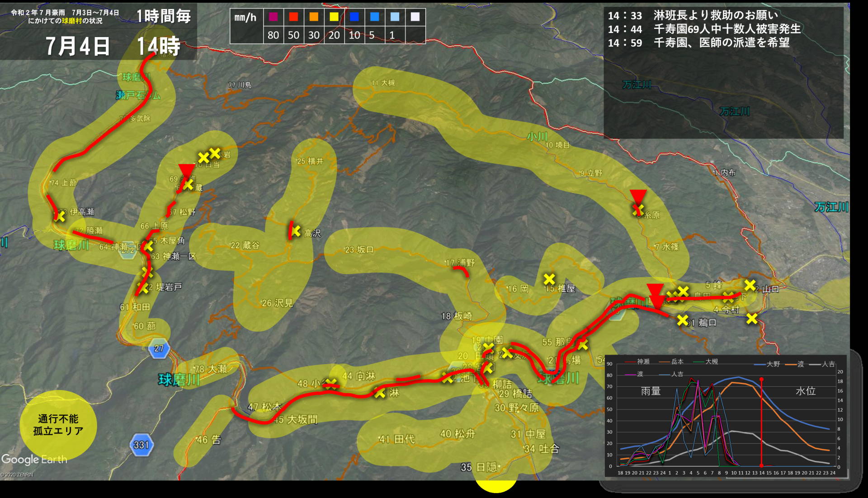Click the 14時 time heading
The image size is (868, 498).
pos(159,46)
